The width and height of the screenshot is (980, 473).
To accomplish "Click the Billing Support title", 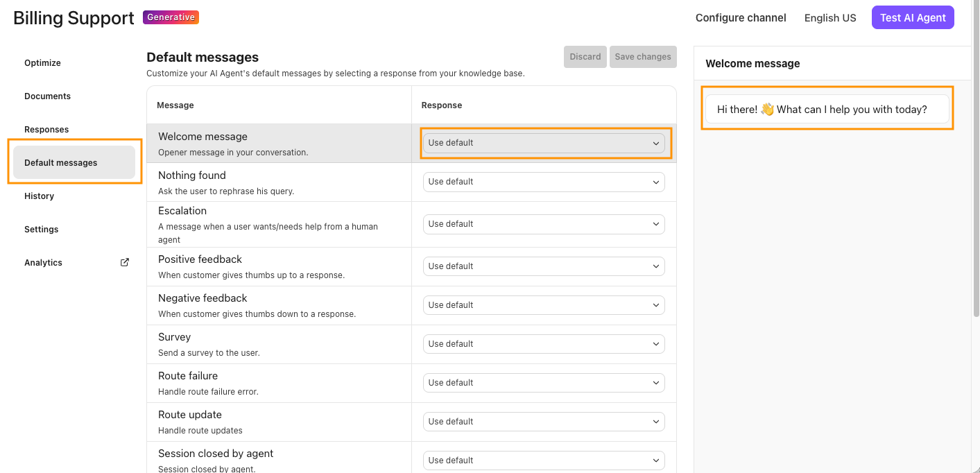I will point(74,18).
